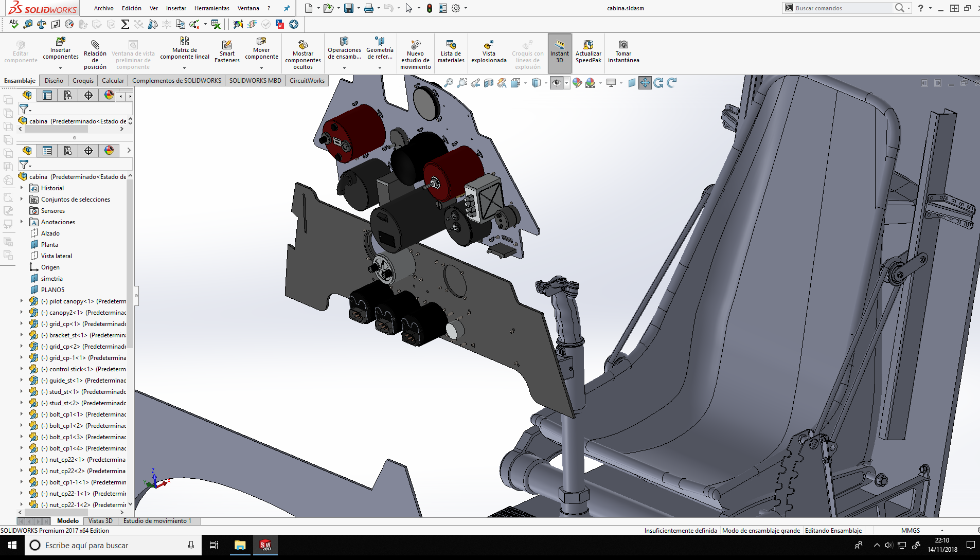Select the Zoom to Area icon

[462, 83]
